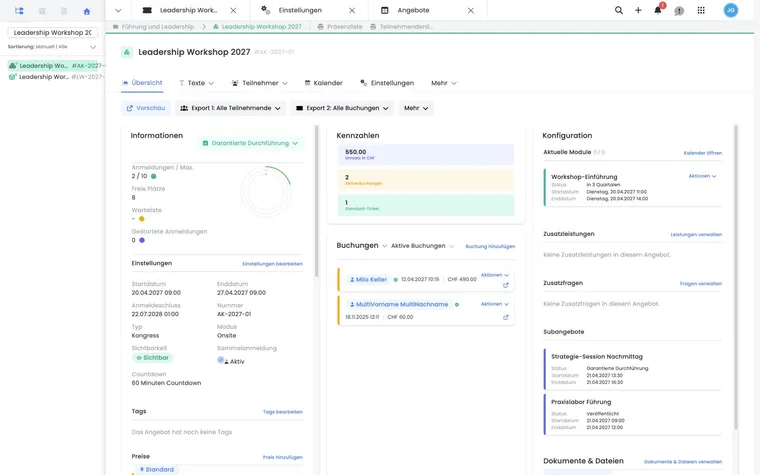The image size is (760, 475).
Task: Switch to the Kalender tab
Action: [x=323, y=83]
